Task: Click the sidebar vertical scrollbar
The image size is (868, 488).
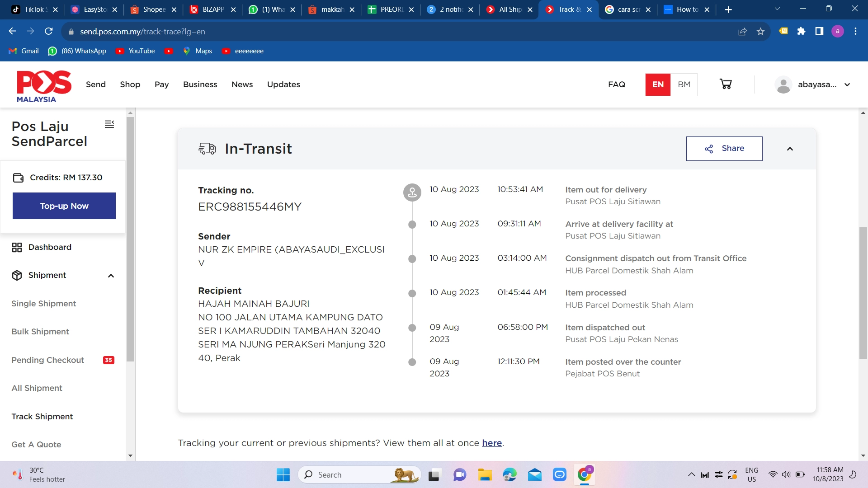Action: click(x=130, y=239)
